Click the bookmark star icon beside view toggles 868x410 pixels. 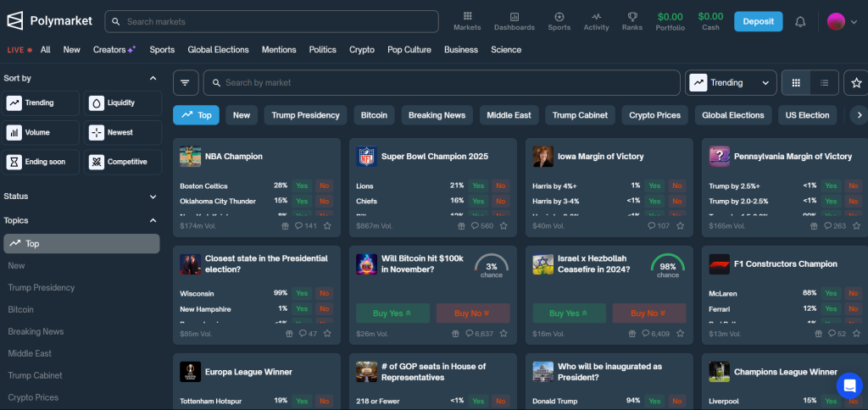[x=856, y=83]
